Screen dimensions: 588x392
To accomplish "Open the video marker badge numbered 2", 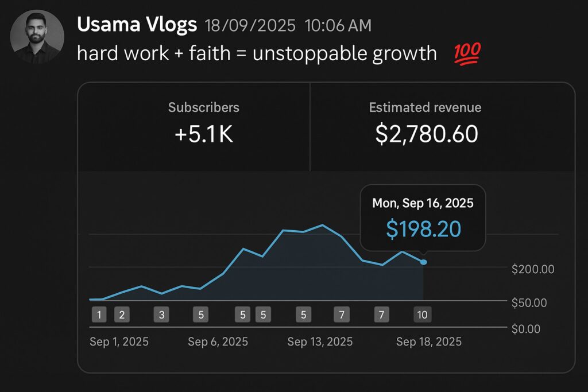I will coord(121,315).
